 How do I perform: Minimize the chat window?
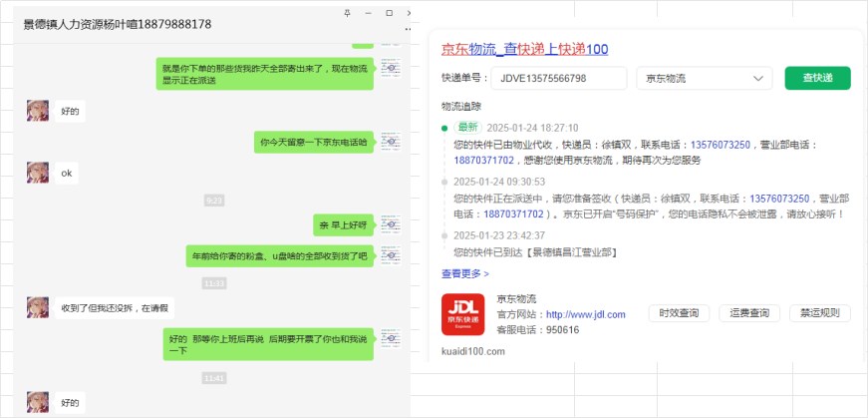[x=368, y=13]
